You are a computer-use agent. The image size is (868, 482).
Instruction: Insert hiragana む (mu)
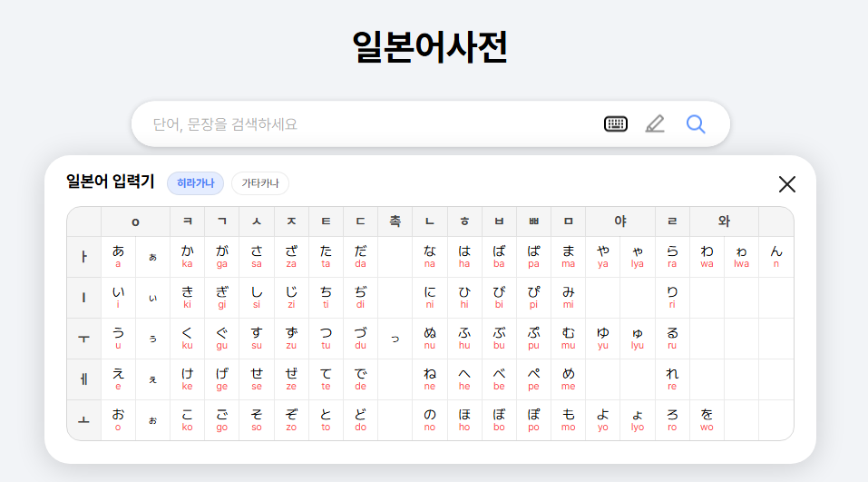pos(568,339)
